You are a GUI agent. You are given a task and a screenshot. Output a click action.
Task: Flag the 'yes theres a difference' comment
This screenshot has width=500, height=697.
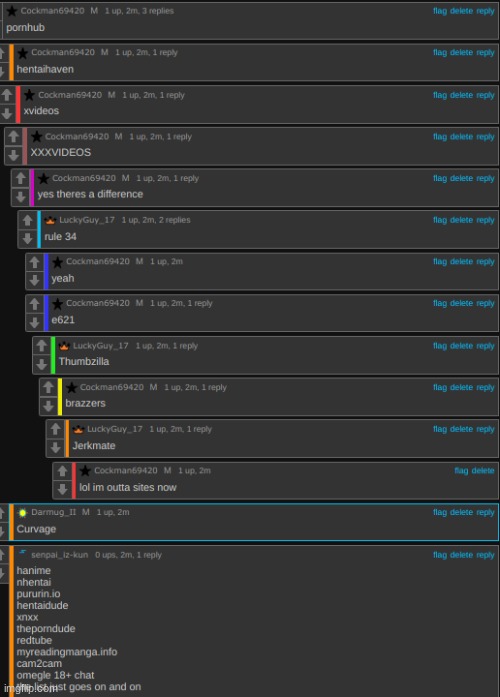click(x=440, y=178)
